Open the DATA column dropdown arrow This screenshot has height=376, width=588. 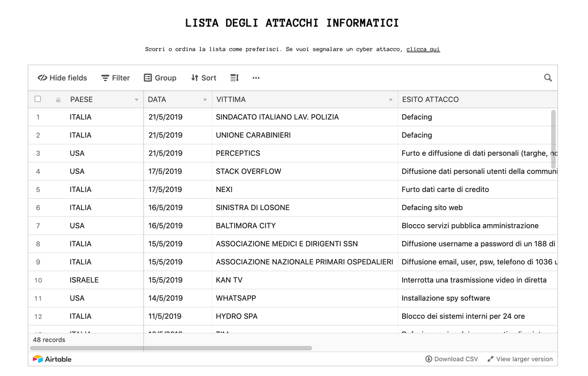point(205,99)
